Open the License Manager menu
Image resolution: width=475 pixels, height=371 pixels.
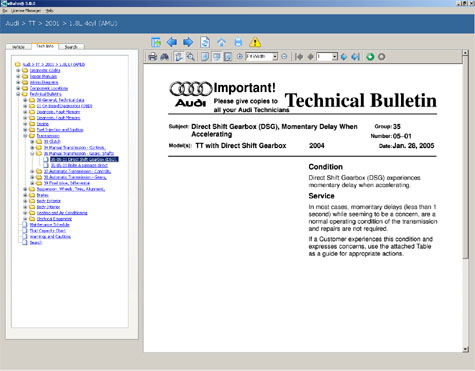[26, 11]
